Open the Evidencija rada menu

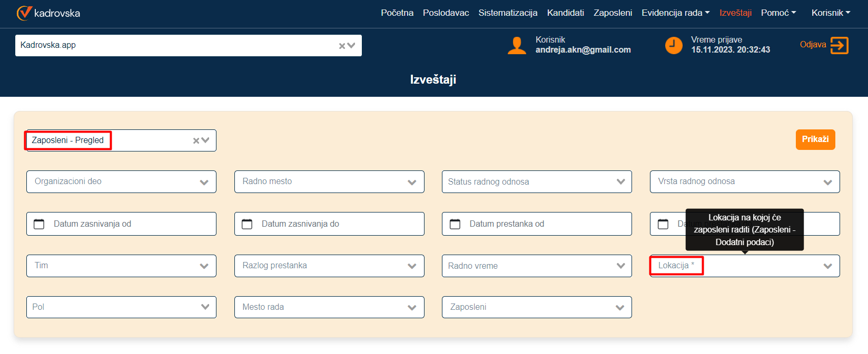pyautogui.click(x=675, y=13)
